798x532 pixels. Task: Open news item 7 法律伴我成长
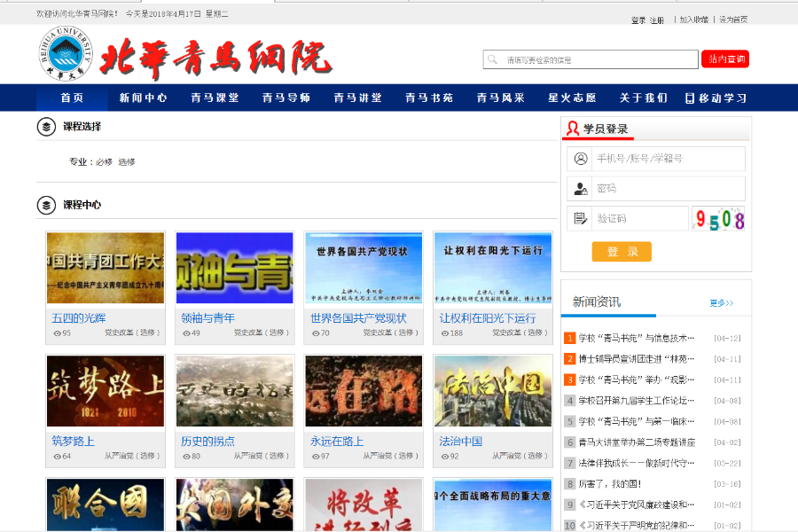636,463
